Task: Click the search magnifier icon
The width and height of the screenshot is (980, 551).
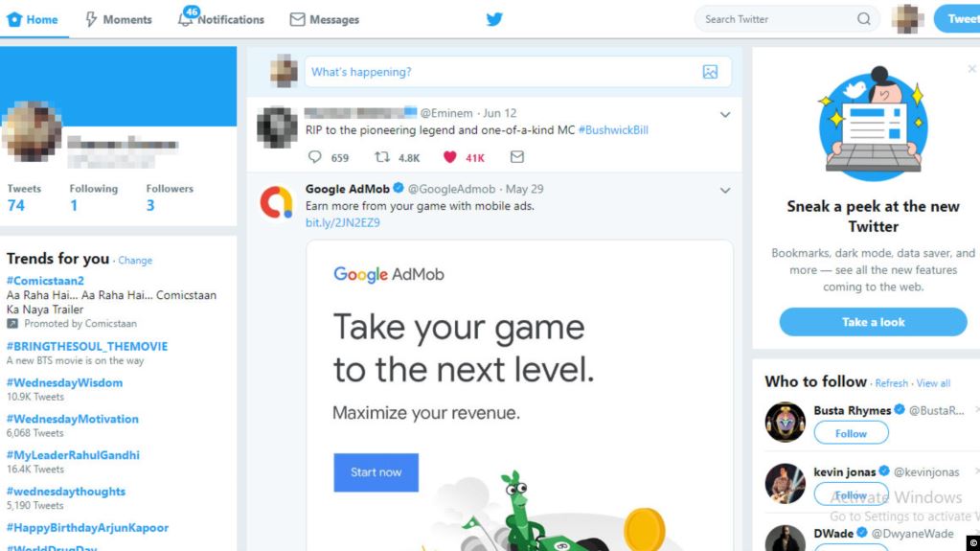Action: pos(864,19)
